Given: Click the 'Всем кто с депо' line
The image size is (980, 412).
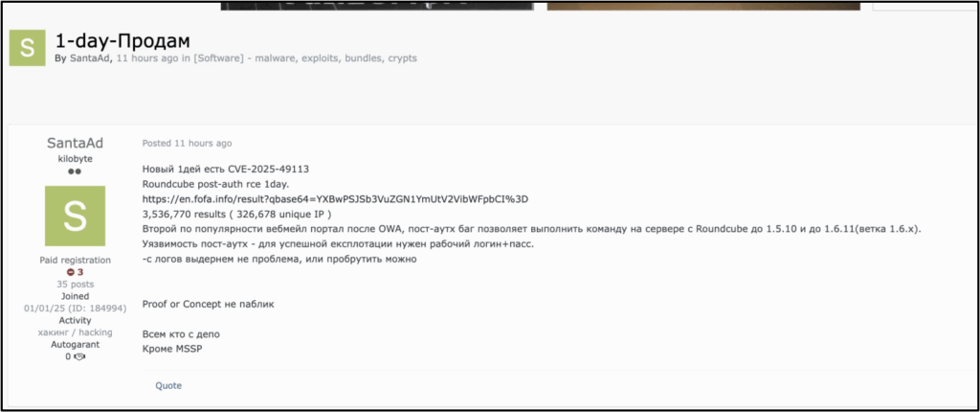Looking at the screenshot, I should (181, 334).
